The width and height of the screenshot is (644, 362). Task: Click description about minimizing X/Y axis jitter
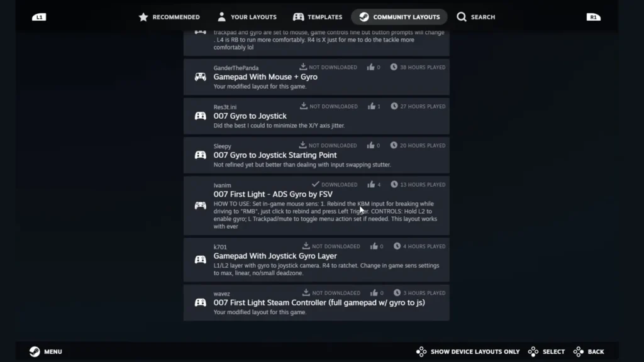coord(279,126)
